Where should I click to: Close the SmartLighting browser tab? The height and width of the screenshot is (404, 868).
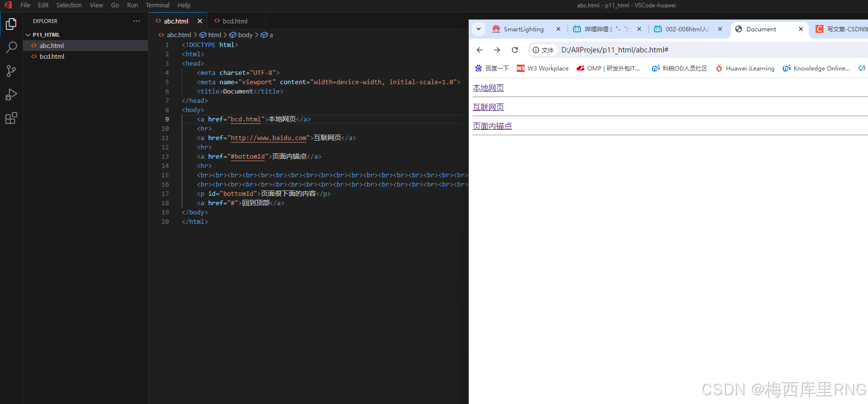pyautogui.click(x=558, y=29)
